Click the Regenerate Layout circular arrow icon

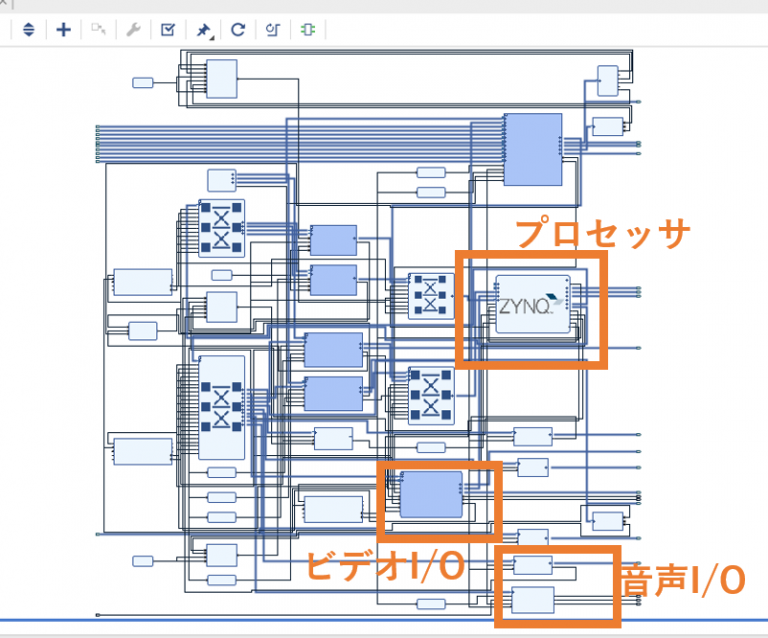[x=238, y=29]
